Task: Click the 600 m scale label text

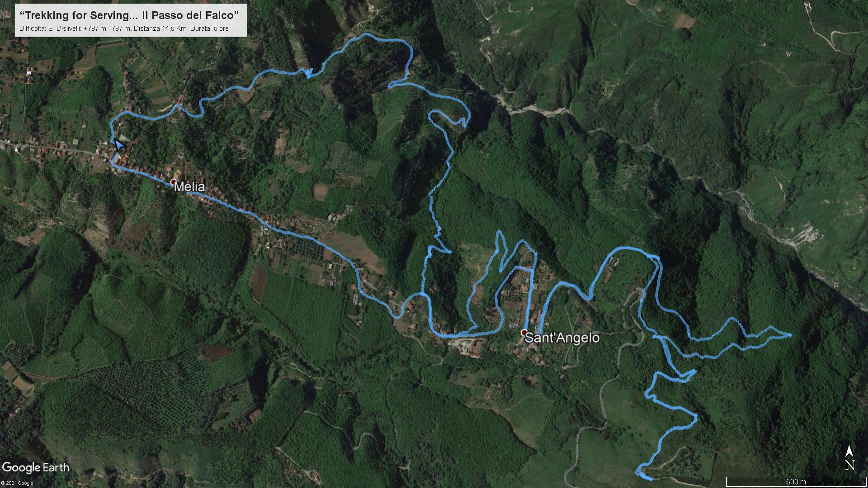Action: [x=796, y=482]
